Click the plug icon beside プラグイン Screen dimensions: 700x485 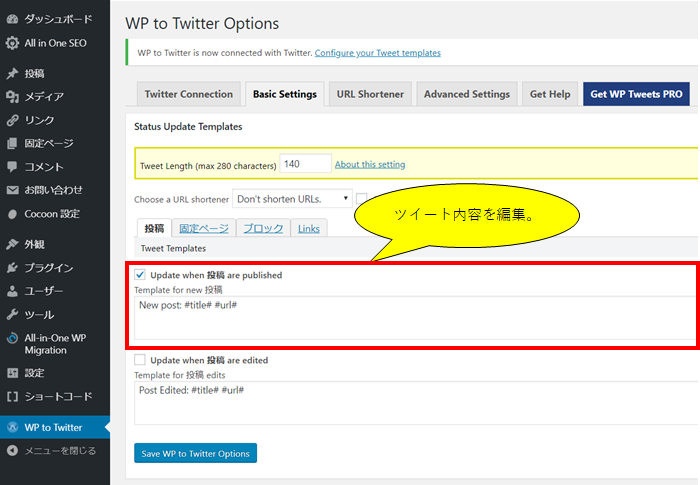pyautogui.click(x=12, y=268)
